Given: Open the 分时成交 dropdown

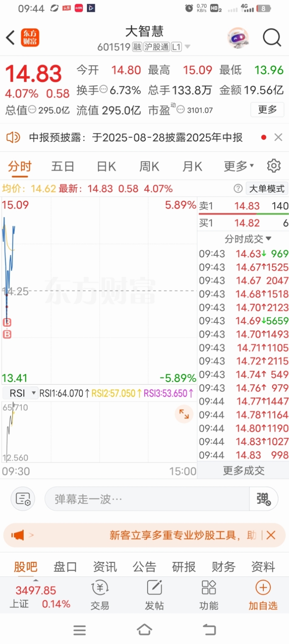Looking at the screenshot, I should click(248, 239).
